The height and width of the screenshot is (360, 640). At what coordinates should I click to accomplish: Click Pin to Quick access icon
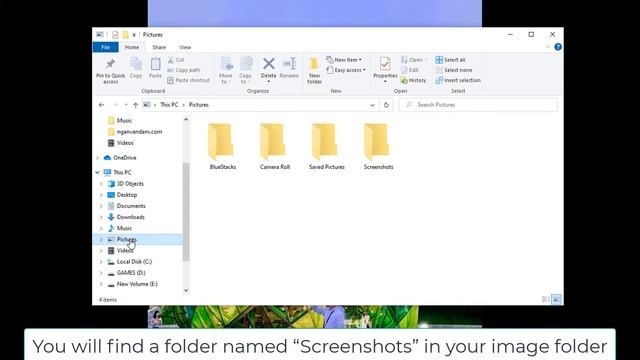tap(110, 64)
